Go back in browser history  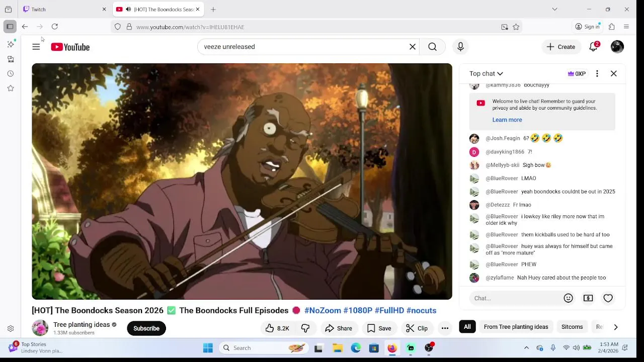click(x=25, y=27)
